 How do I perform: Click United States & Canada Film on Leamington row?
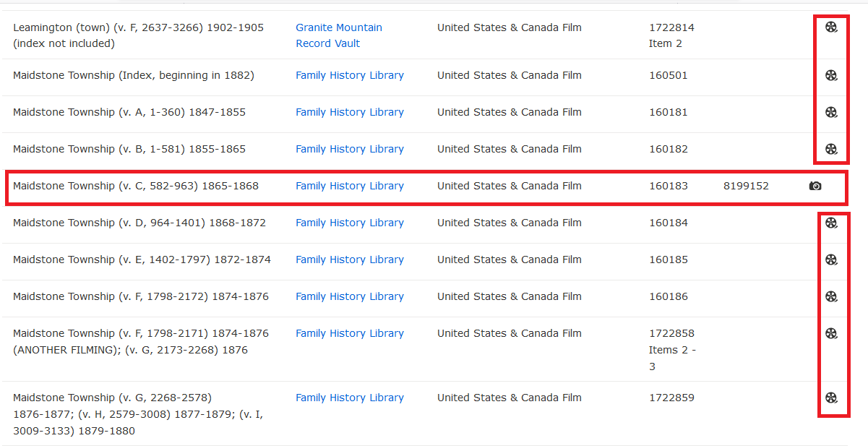508,27
